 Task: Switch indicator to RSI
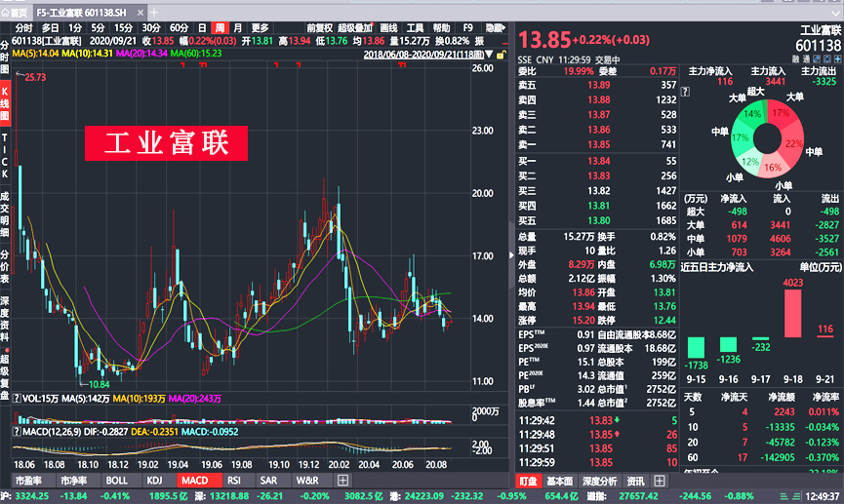tap(234, 481)
